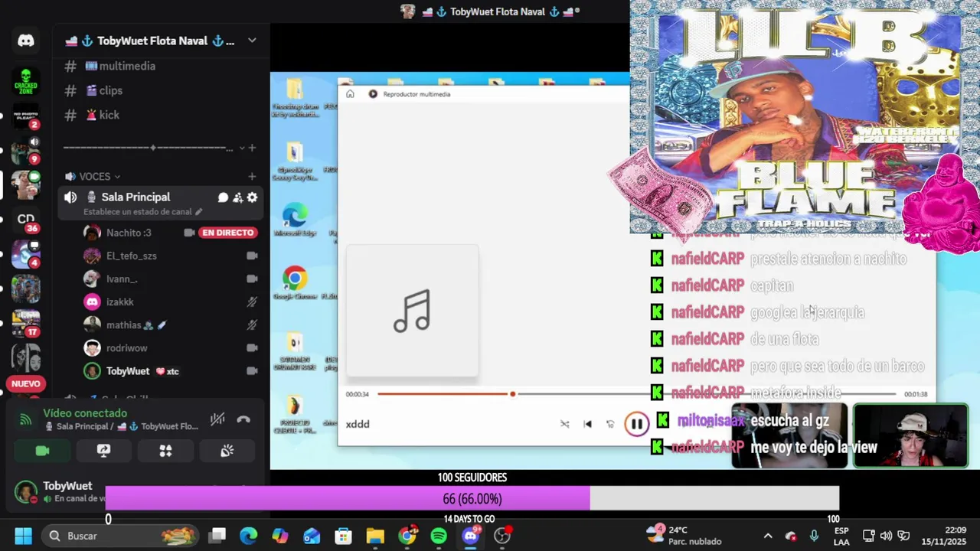Viewport: 980px width, 551px height.
Task: Open the Cracked Zone server icon
Action: point(26,81)
